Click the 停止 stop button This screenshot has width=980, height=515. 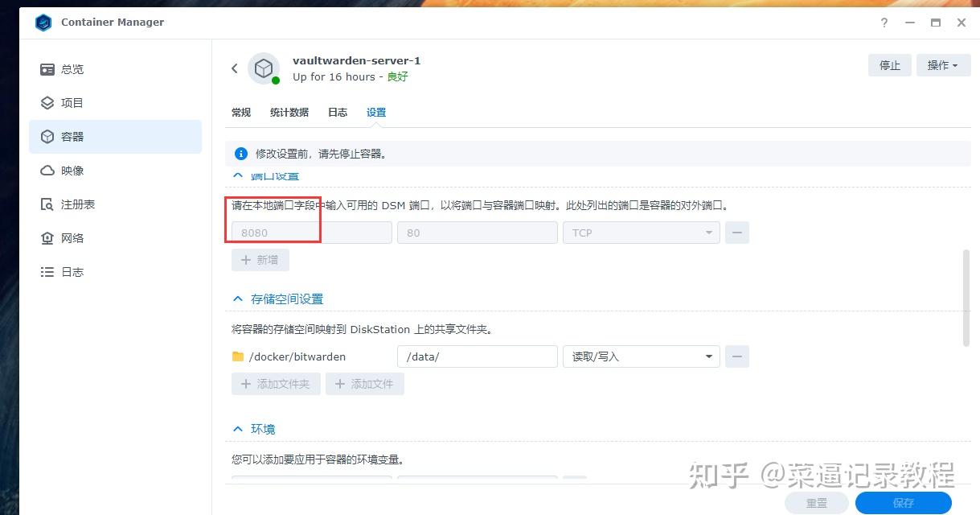click(x=889, y=65)
